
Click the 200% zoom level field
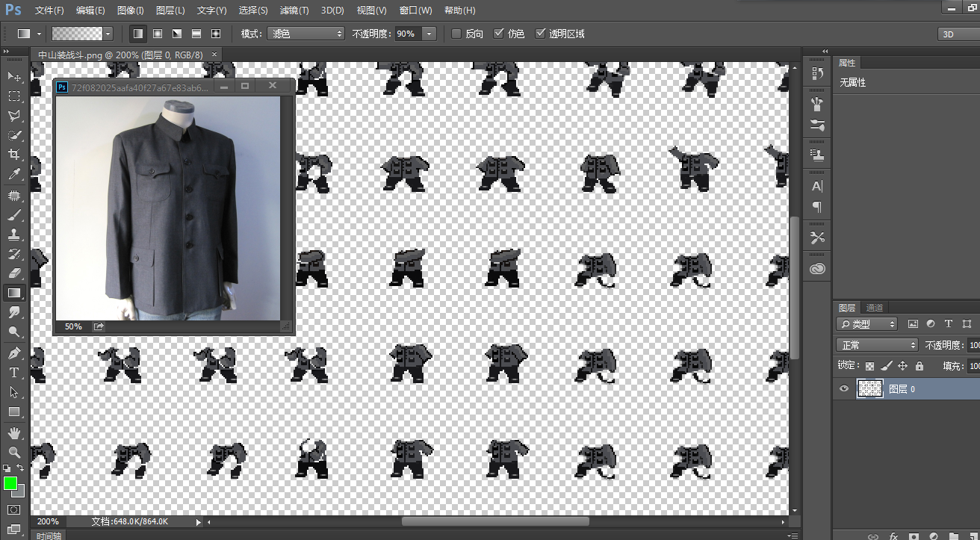49,521
